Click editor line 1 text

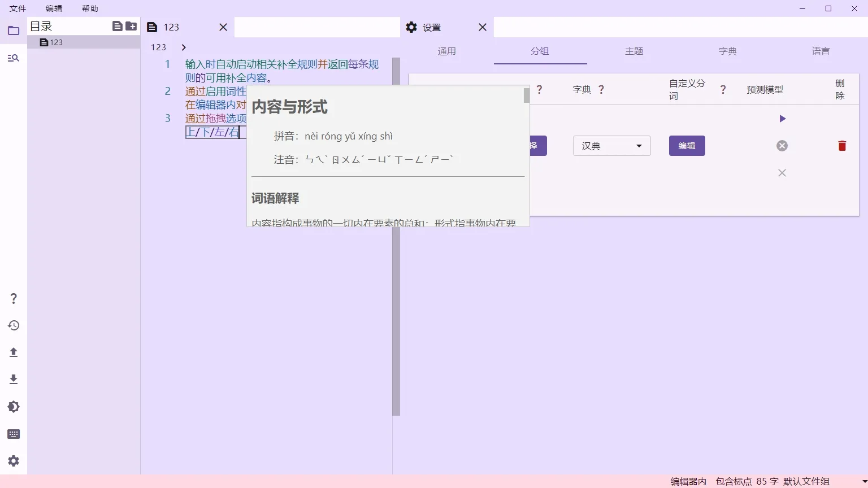pyautogui.click(x=282, y=71)
